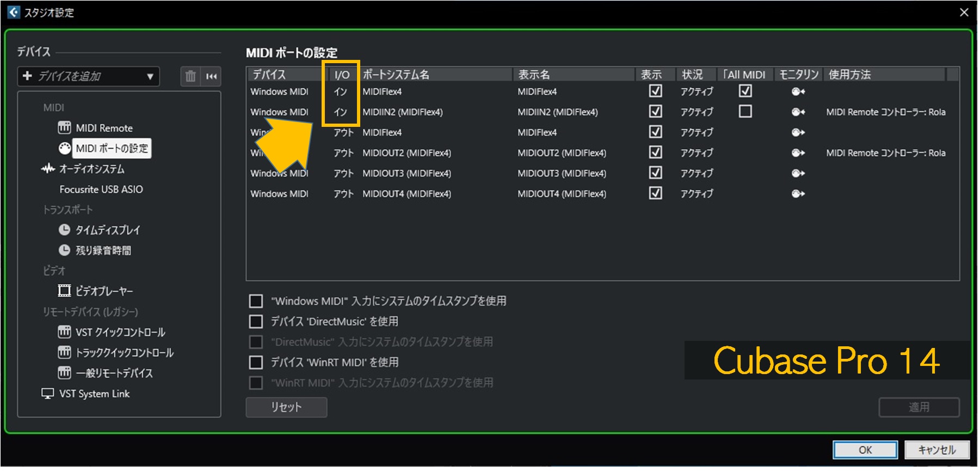Open タイムディスプレイ settings

pyautogui.click(x=108, y=230)
